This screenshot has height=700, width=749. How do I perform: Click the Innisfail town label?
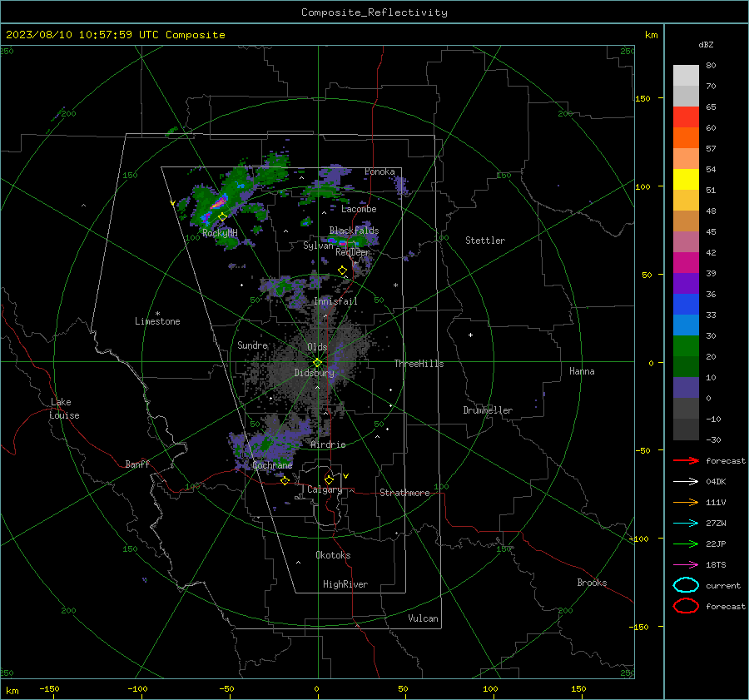[335, 301]
